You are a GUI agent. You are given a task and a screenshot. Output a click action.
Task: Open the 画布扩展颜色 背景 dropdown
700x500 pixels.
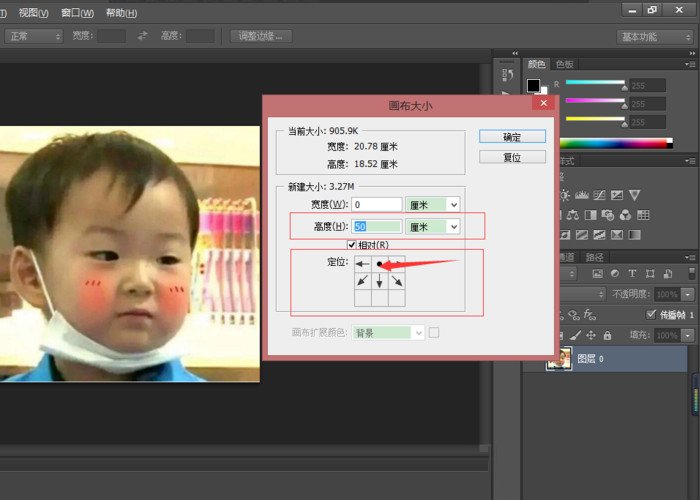pos(388,333)
